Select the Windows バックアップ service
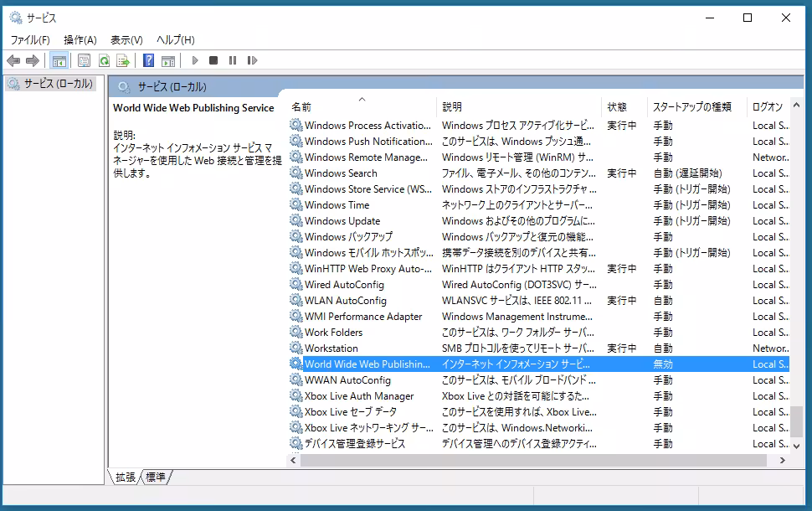Screen dimensions: 812x511 tap(538, 236)
